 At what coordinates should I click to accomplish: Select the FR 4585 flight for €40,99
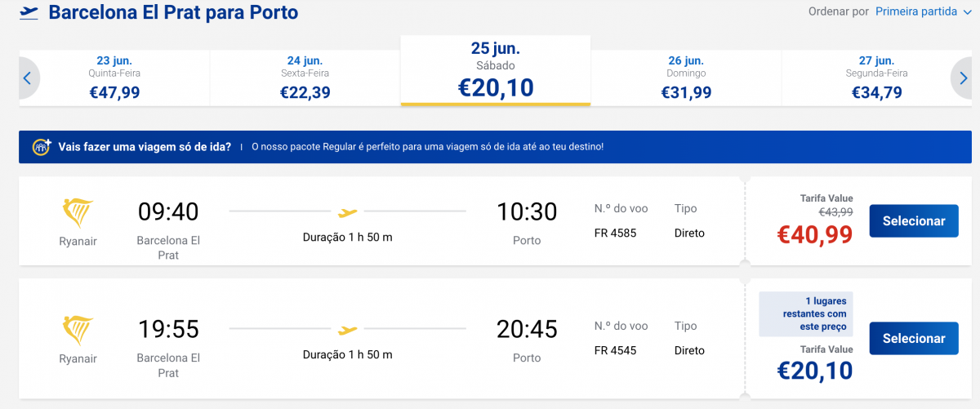[x=914, y=220]
